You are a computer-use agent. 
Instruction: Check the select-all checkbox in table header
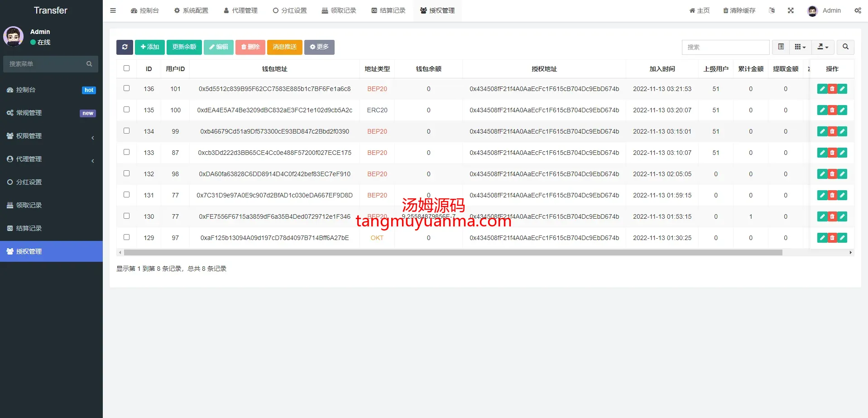pyautogui.click(x=127, y=68)
